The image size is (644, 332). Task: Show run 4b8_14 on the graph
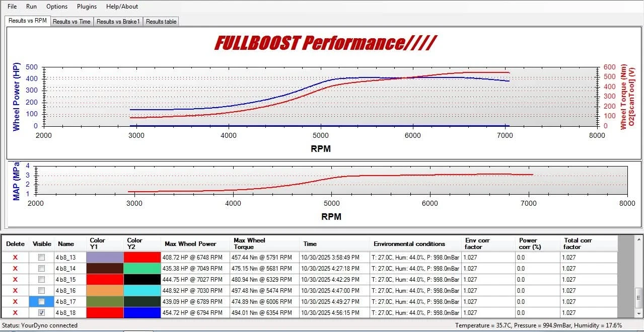pos(42,268)
